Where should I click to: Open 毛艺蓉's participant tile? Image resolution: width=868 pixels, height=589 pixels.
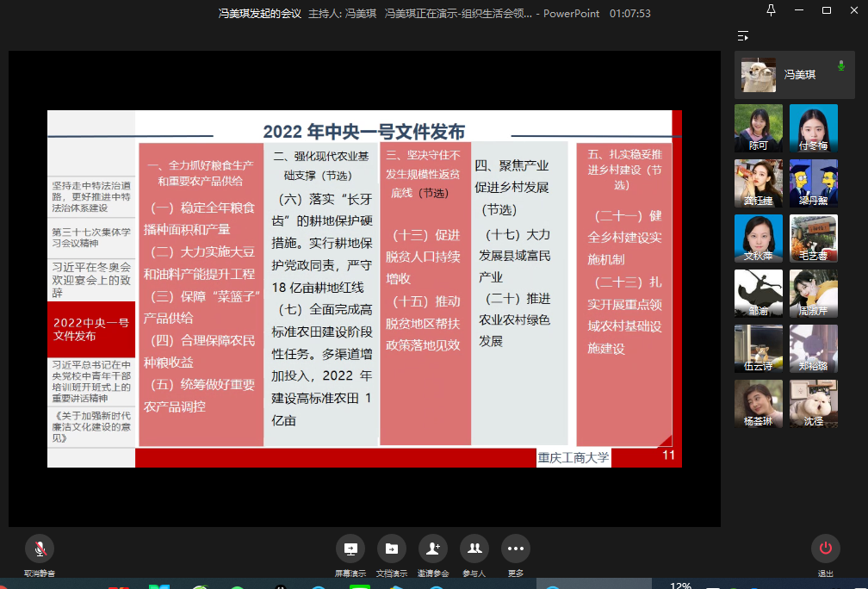coord(813,239)
